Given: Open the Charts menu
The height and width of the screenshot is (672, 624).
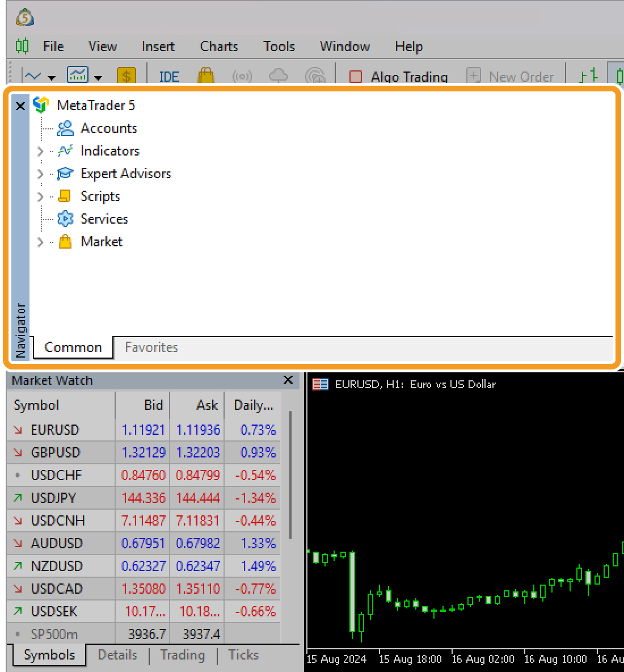Looking at the screenshot, I should tap(219, 47).
